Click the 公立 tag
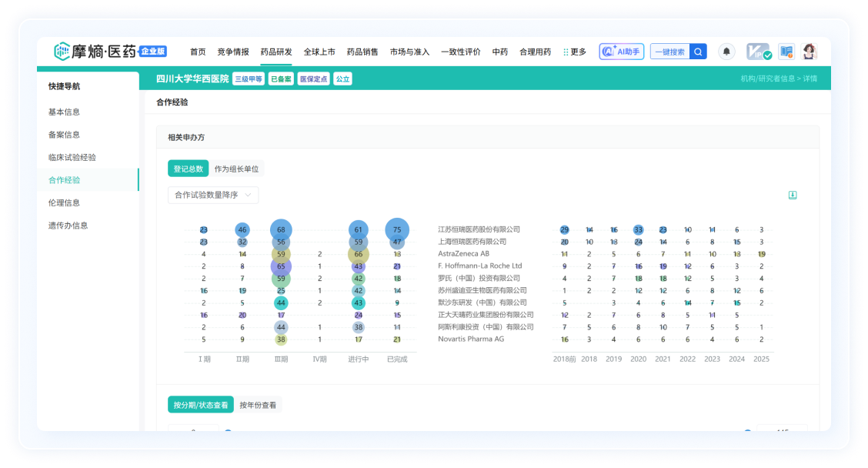Viewport: 868px width, 468px height. tap(342, 79)
